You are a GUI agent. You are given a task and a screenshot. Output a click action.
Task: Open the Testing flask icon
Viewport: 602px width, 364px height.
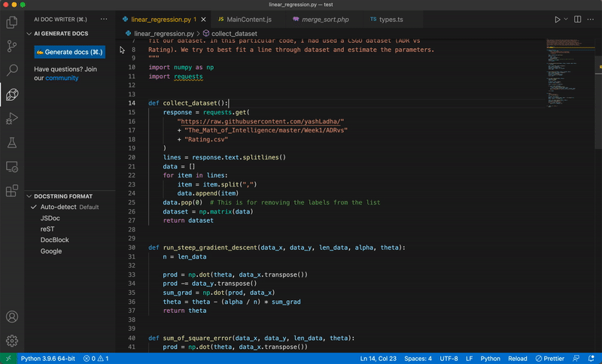click(12, 143)
